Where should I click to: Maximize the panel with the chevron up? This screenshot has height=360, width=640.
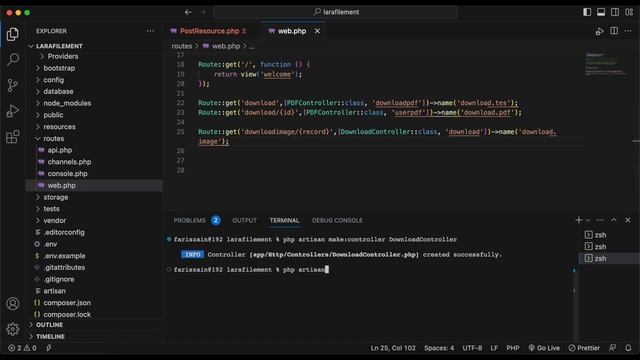(614, 220)
